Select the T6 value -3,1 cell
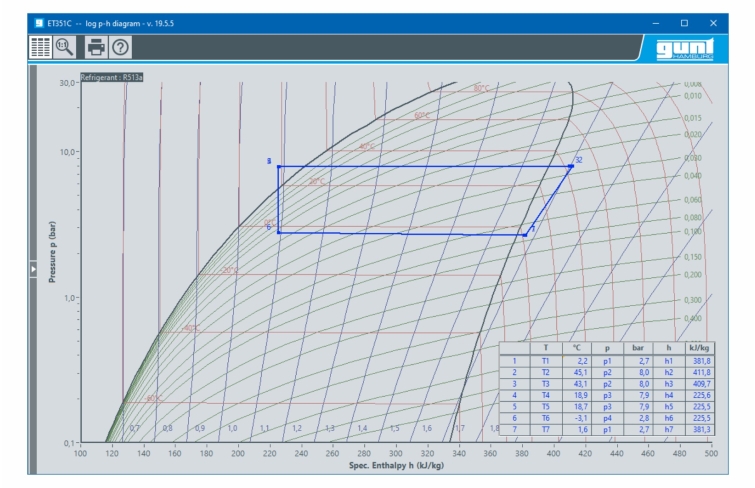755x488 pixels. (x=576, y=418)
